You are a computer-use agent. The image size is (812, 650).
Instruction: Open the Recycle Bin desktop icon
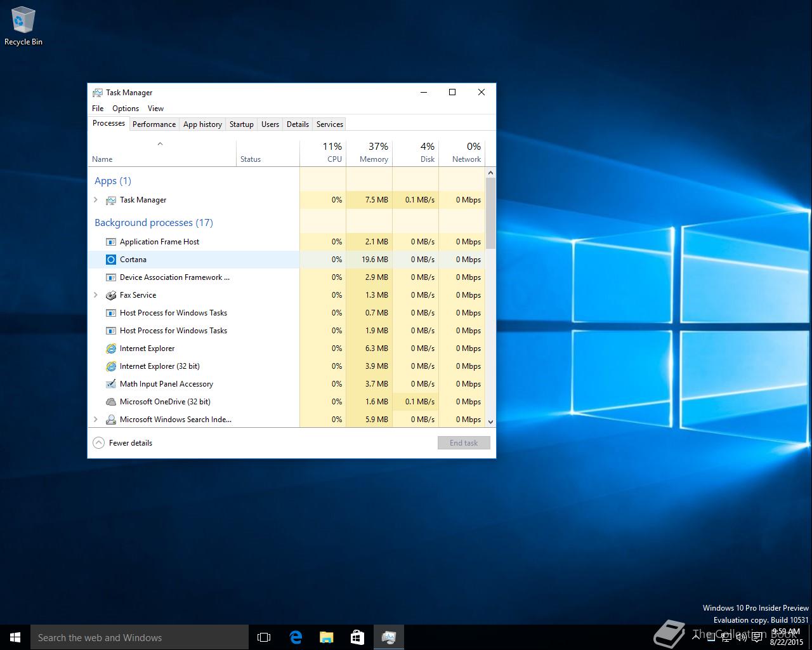(x=23, y=27)
